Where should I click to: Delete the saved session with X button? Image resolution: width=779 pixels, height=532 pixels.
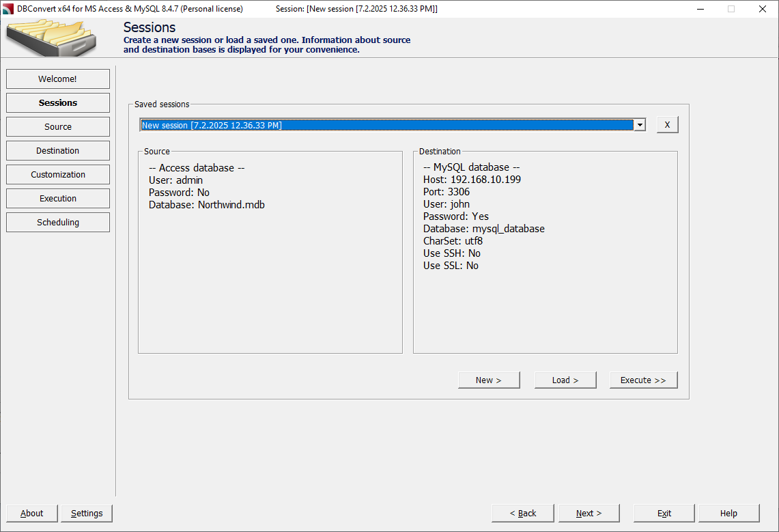(x=667, y=125)
